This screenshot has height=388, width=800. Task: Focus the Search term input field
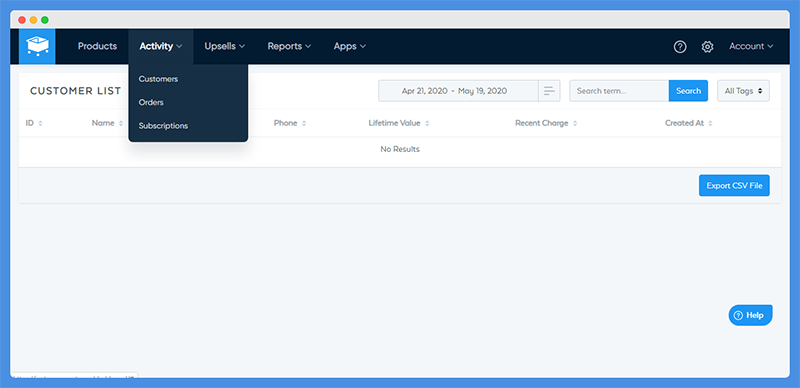[619, 91]
